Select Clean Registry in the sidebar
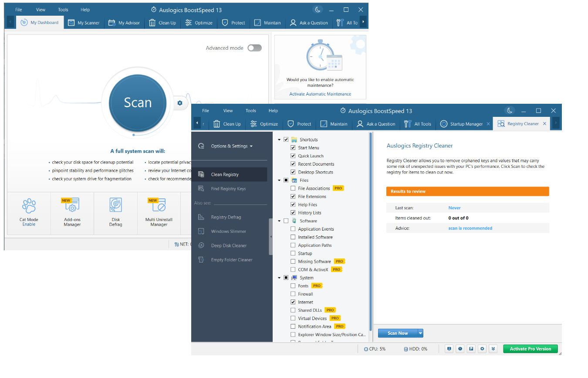Image resolution: width=588 pixels, height=378 pixels. pyautogui.click(x=230, y=174)
